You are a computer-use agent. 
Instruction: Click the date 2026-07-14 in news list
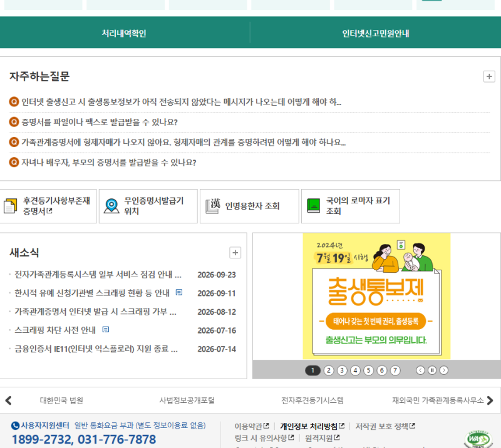click(217, 349)
